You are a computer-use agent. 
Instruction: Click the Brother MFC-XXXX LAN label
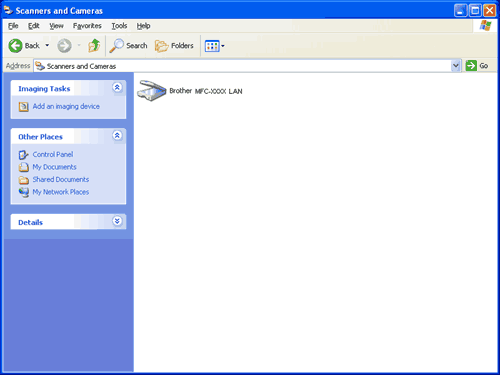[206, 91]
